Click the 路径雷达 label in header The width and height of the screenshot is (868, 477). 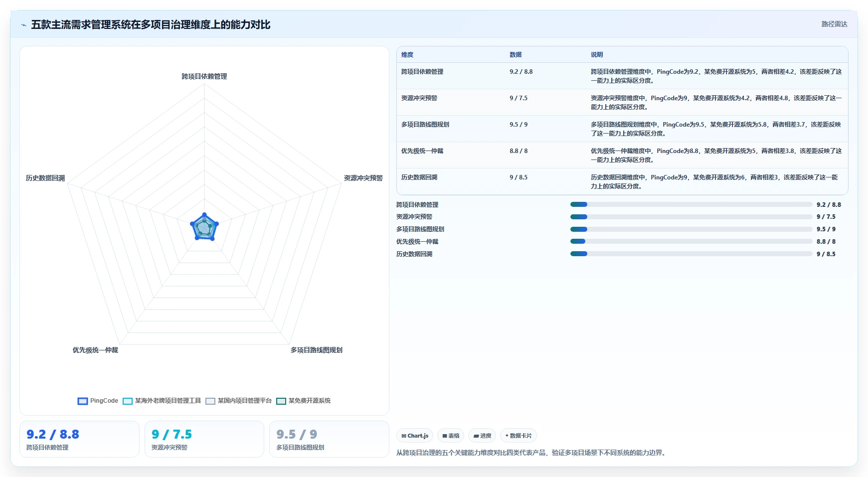click(835, 24)
